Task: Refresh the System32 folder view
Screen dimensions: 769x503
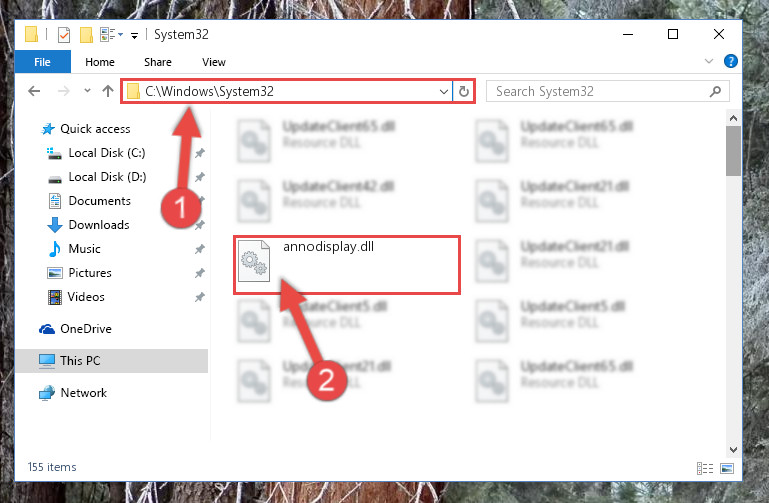Action: (463, 91)
